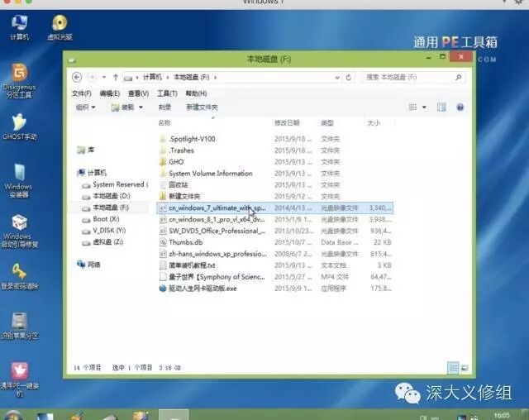Open the 查看(V) menu
The height and width of the screenshot is (420, 529).
click(138, 93)
